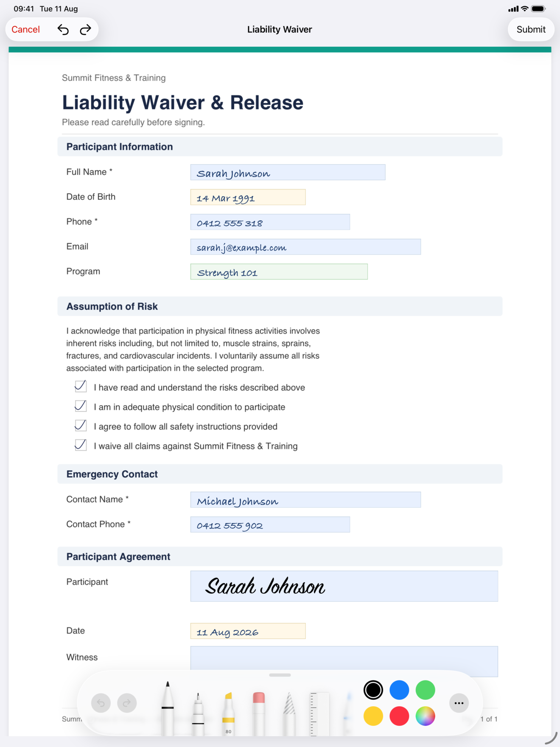Tap the battery icon in status bar

538,9
